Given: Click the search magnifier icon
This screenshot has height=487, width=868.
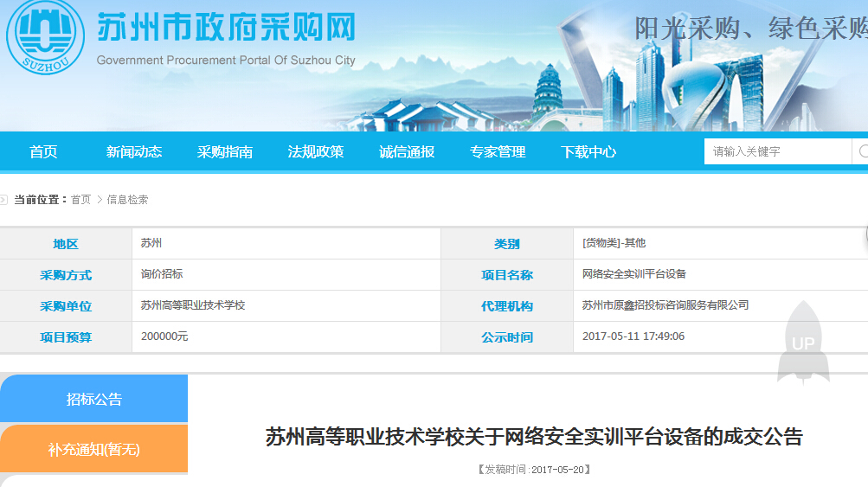Looking at the screenshot, I should [x=863, y=151].
